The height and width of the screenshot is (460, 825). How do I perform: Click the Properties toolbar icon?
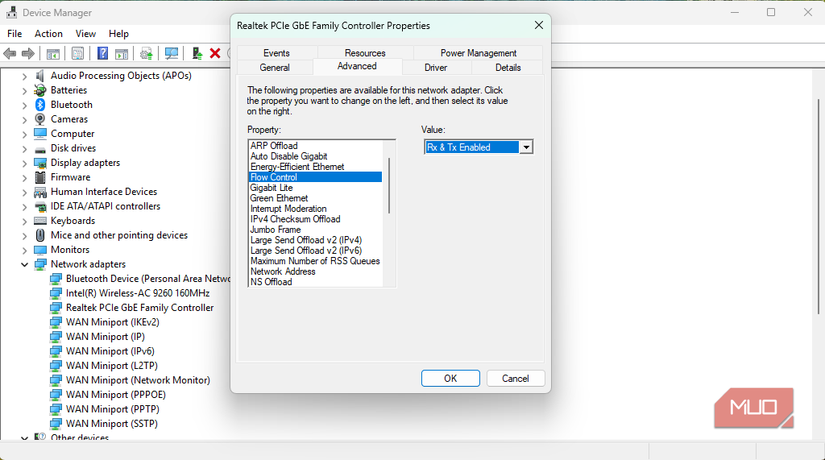pos(77,53)
